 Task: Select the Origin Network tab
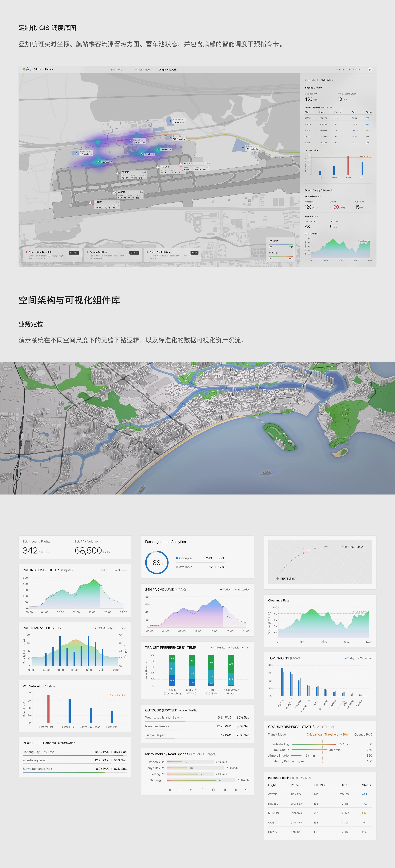coord(167,70)
